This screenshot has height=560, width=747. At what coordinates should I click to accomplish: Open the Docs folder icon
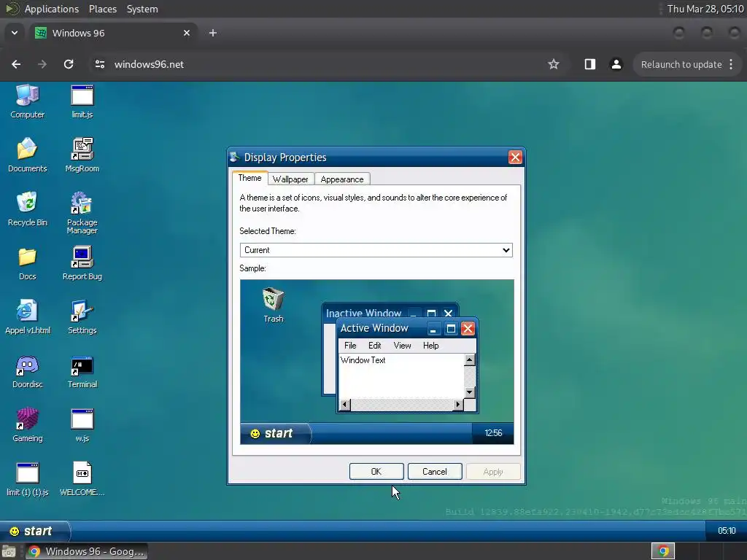(x=27, y=262)
